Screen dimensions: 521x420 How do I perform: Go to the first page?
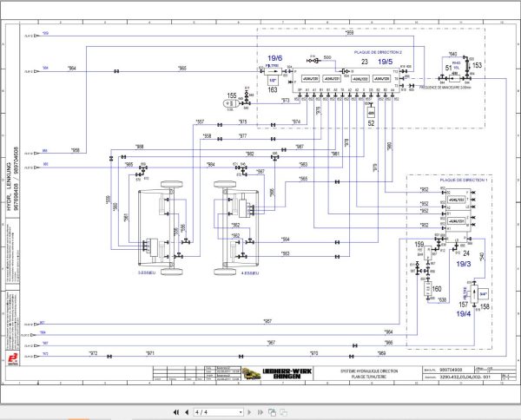(x=175, y=412)
